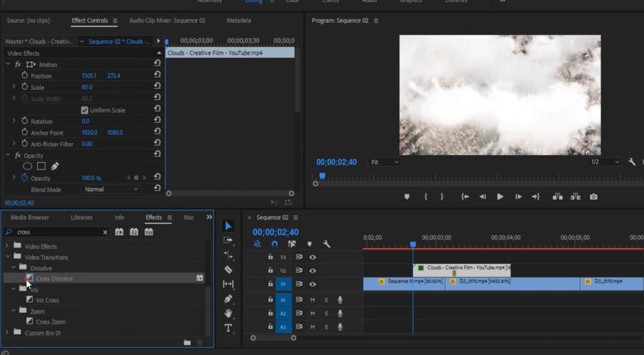Image resolution: width=644 pixels, height=355 pixels.
Task: Open Program monitor settings wrench
Action: [x=631, y=161]
